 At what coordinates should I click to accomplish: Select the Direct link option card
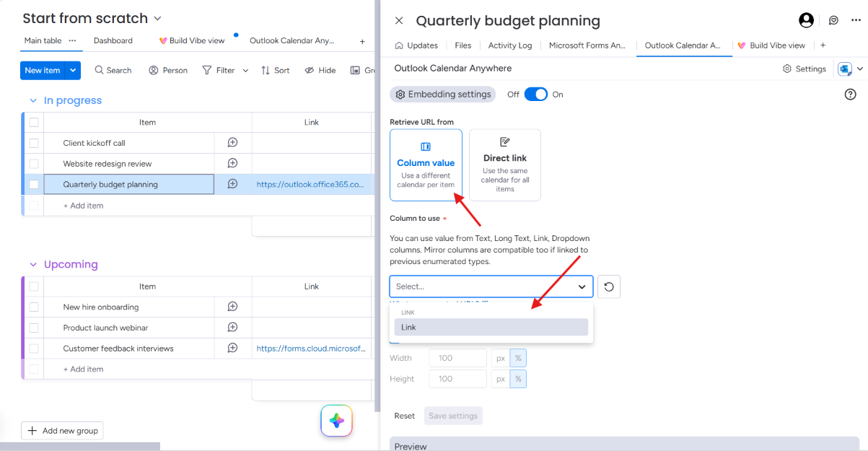coord(505,165)
